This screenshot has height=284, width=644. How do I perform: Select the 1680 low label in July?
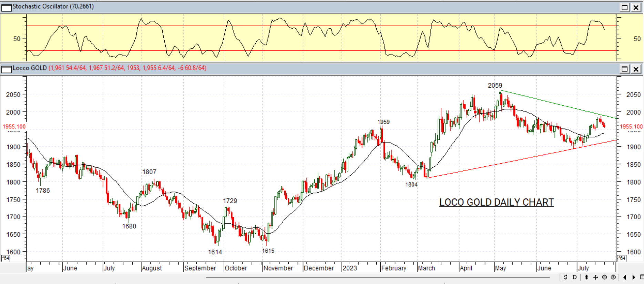click(129, 226)
